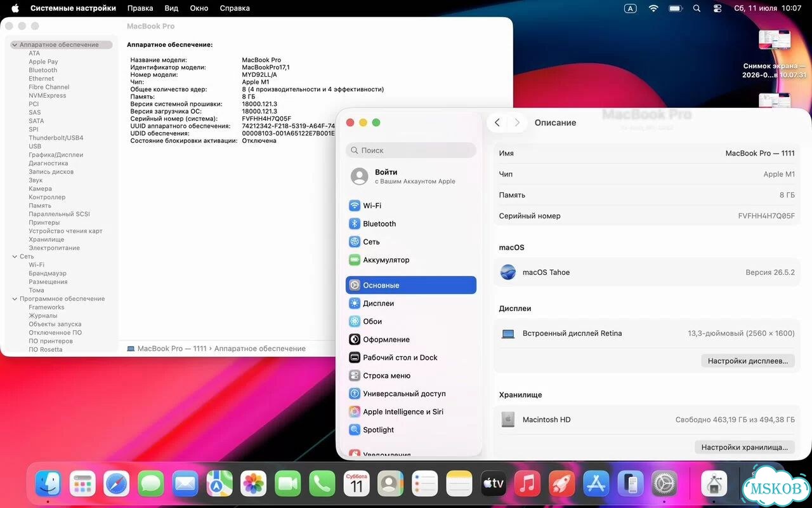Select Графика/Дисплеи in the hardware tree
The width and height of the screenshot is (812, 508).
tap(56, 155)
